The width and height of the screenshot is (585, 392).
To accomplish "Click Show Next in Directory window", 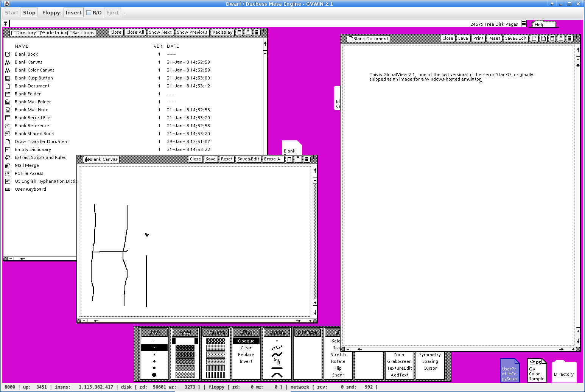I will point(160,32).
